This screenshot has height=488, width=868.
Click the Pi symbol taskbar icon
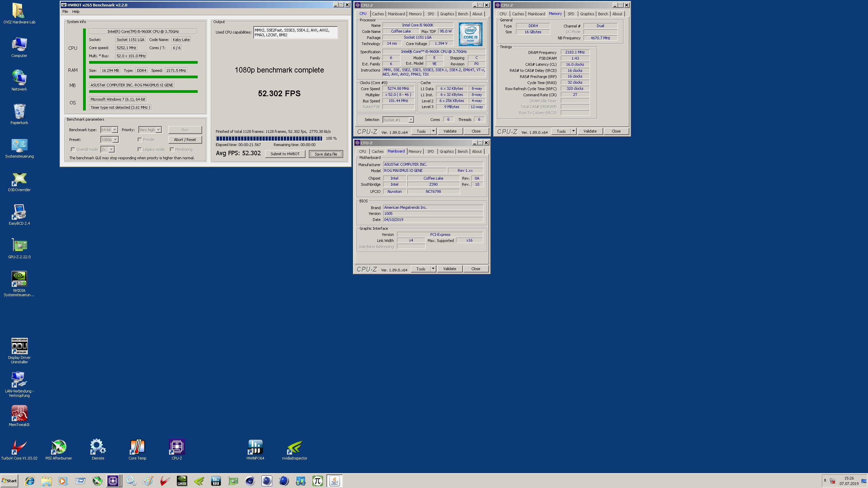point(317,481)
